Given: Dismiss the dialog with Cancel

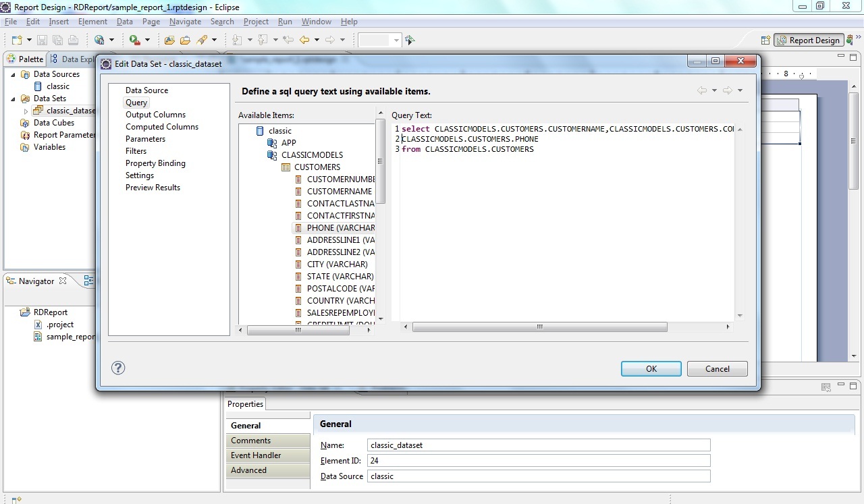Looking at the screenshot, I should pos(717,368).
